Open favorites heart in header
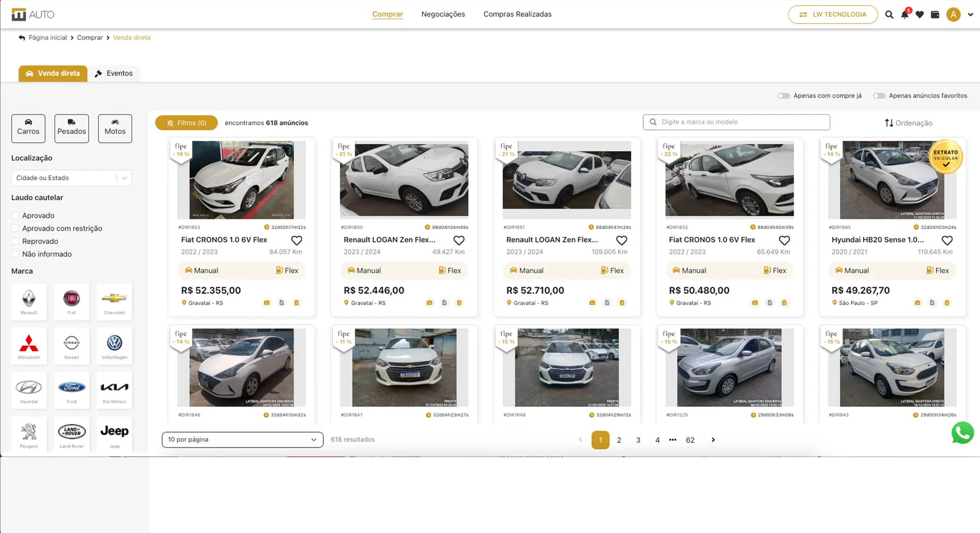This screenshot has height=533, width=980. point(919,14)
